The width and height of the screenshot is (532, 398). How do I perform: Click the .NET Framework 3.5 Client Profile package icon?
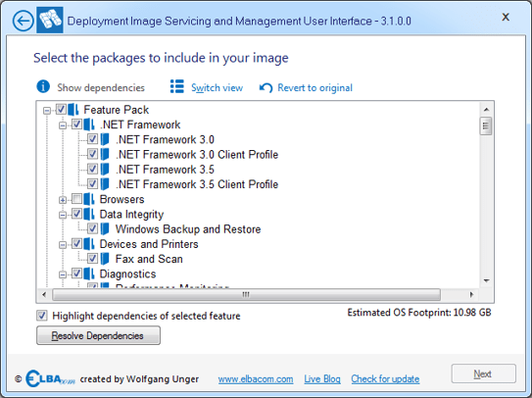click(105, 184)
